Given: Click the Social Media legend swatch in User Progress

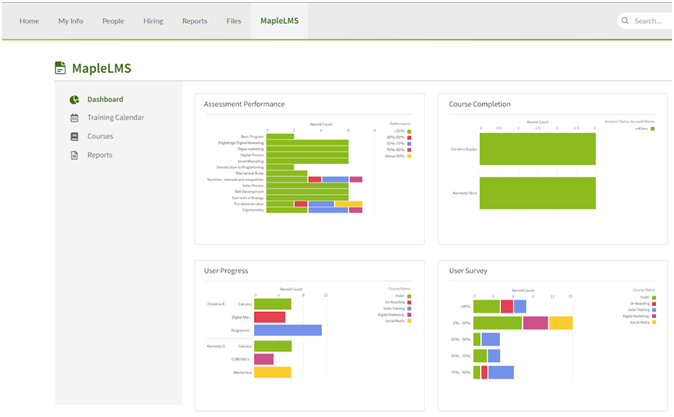Looking at the screenshot, I should (x=409, y=321).
